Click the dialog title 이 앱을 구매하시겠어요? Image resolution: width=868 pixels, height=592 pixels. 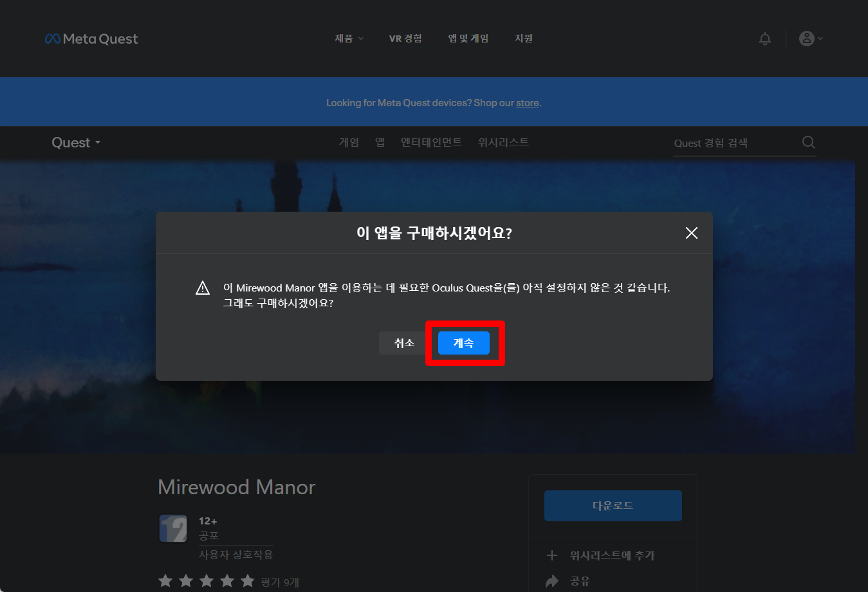point(434,233)
